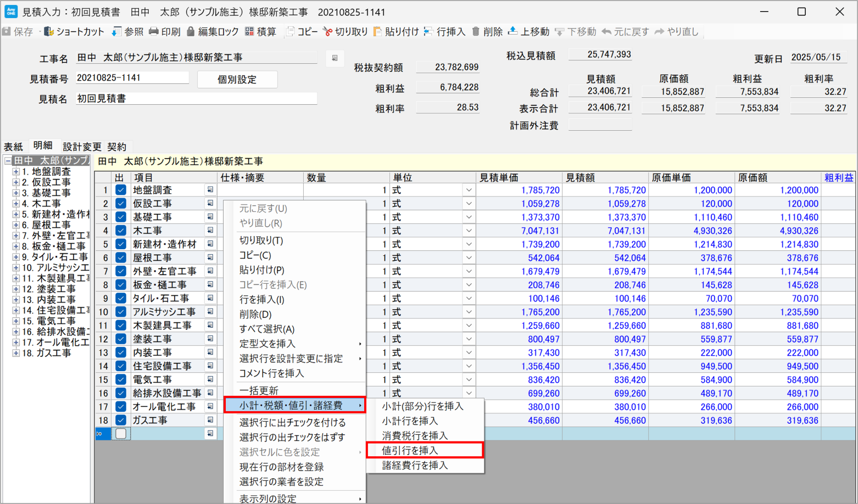The width and height of the screenshot is (858, 504).
Task: Toggle the checkbox for 電気工事 row
Action: (x=121, y=379)
